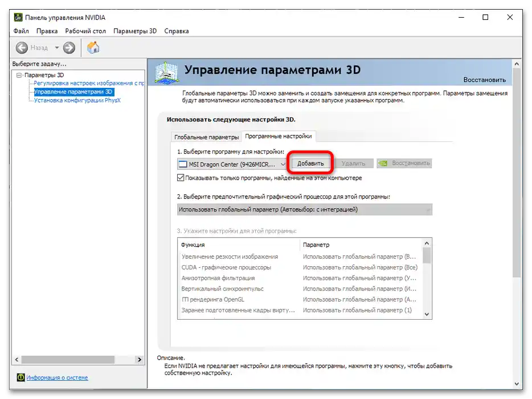Click settings list scroll up arrow

click(427, 243)
